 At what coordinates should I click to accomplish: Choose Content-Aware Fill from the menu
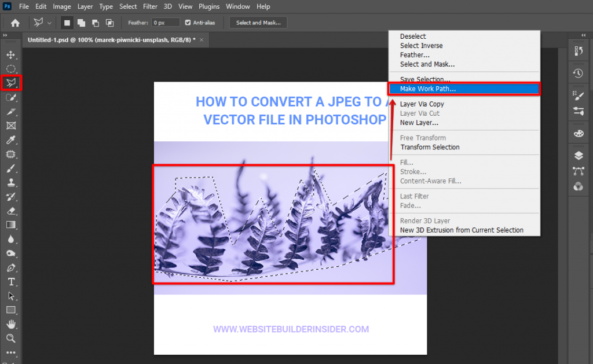[x=430, y=181]
